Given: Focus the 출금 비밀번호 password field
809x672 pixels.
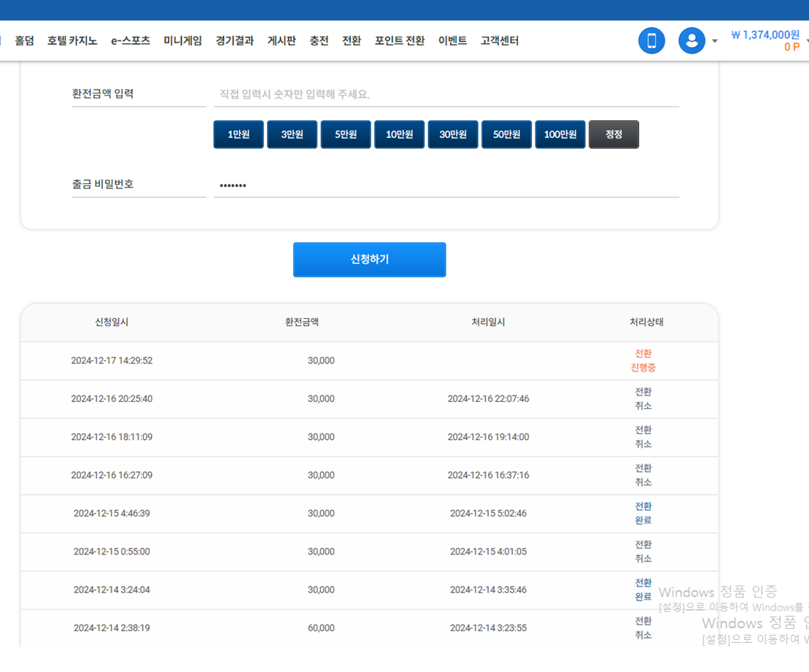Looking at the screenshot, I should 446,185.
